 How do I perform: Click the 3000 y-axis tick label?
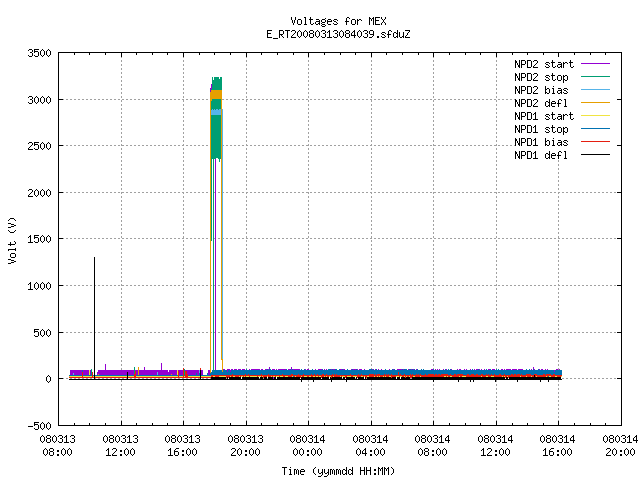[40, 100]
